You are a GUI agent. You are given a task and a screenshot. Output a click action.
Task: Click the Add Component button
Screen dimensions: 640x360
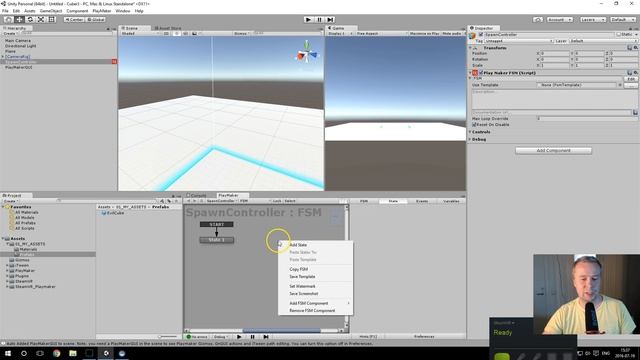click(x=553, y=151)
